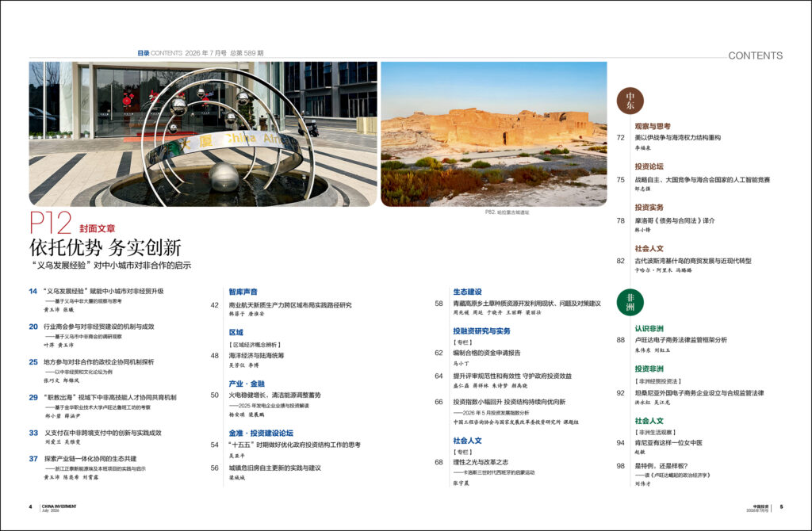Click 战略自主、大国竞争与海合会国家的人工智能竞赛 entry
This screenshot has height=531, width=812.
pyautogui.click(x=703, y=180)
